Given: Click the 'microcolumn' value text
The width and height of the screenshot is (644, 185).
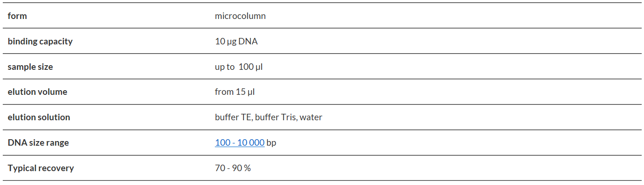Looking at the screenshot, I should 240,16.
